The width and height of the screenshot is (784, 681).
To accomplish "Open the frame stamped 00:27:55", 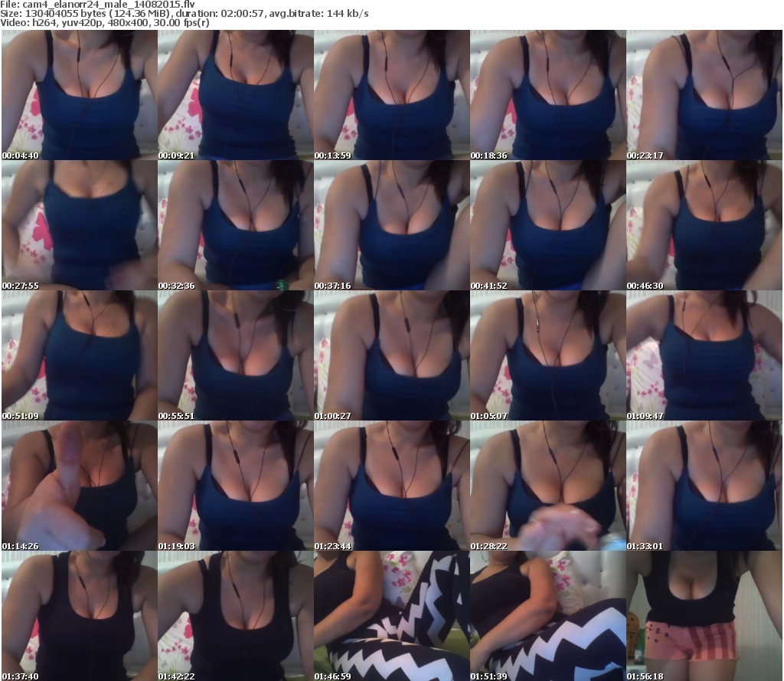I will click(x=80, y=225).
